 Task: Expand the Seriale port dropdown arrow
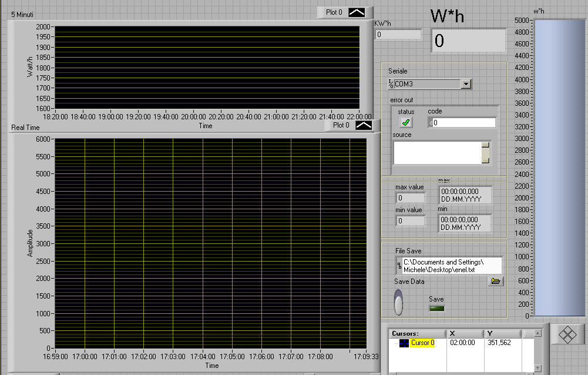point(466,84)
